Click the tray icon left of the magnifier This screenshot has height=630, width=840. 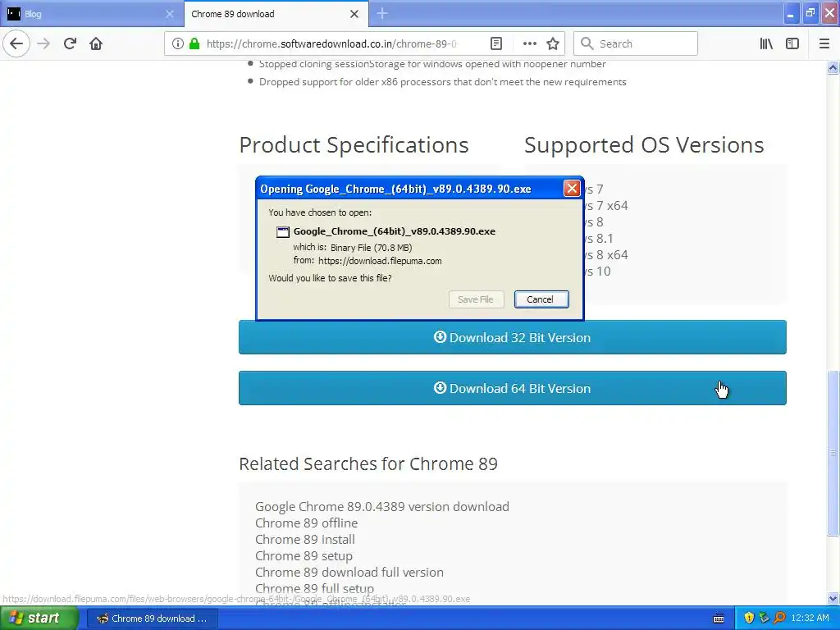[x=764, y=619]
